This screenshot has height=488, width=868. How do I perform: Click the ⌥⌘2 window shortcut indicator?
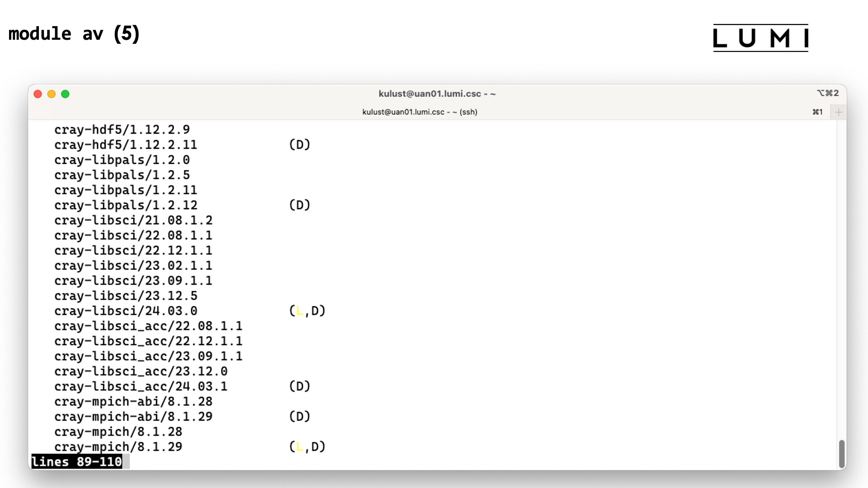[828, 93]
